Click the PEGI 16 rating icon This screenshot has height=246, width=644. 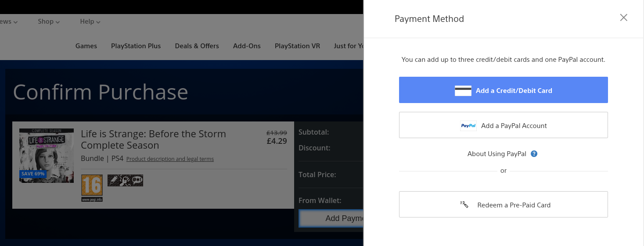(92, 188)
